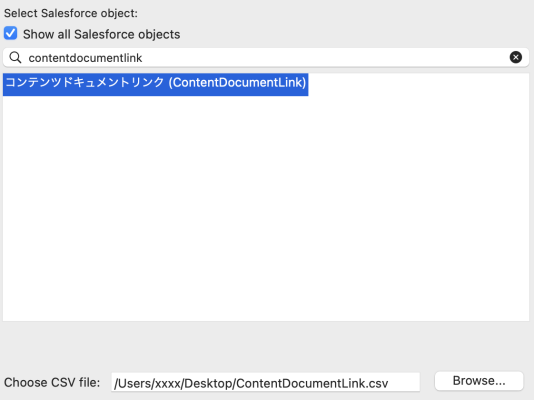Click the "Show all Salesforce objects" label text
This screenshot has height=400, width=534.
click(101, 34)
